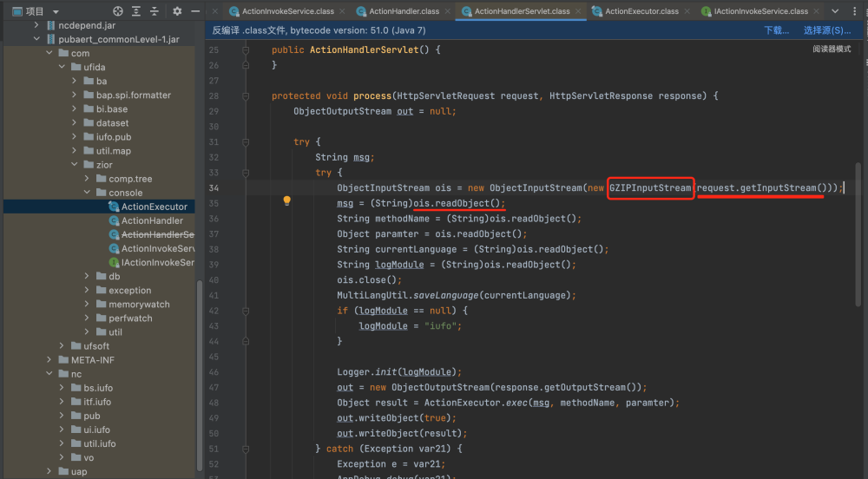Click the locate-in-project target icon
The height and width of the screenshot is (479, 868).
tap(118, 11)
